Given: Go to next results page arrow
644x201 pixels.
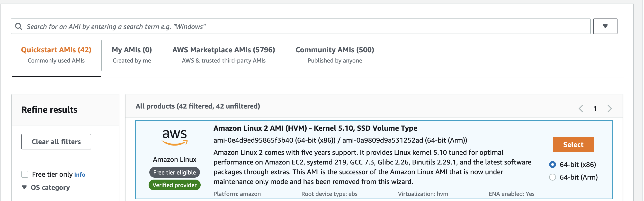Looking at the screenshot, I should coord(610,109).
